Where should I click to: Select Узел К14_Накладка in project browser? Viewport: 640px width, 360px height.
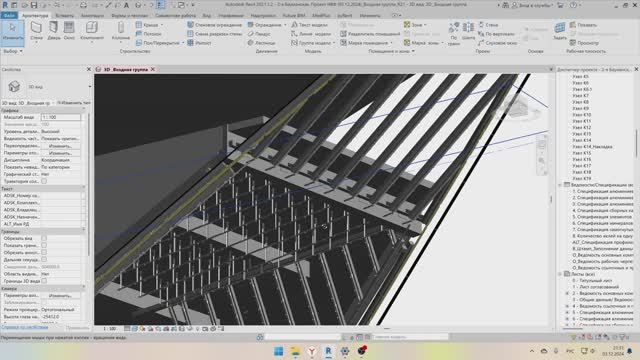coord(592,147)
